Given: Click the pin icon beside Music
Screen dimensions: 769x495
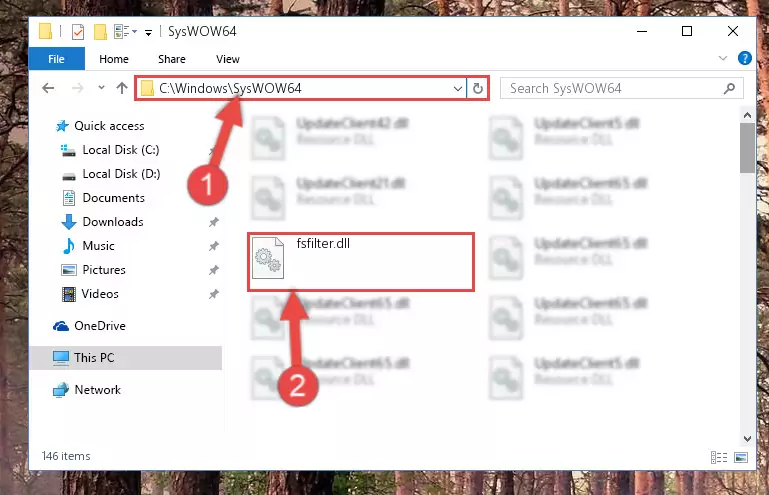Looking at the screenshot, I should (x=213, y=246).
